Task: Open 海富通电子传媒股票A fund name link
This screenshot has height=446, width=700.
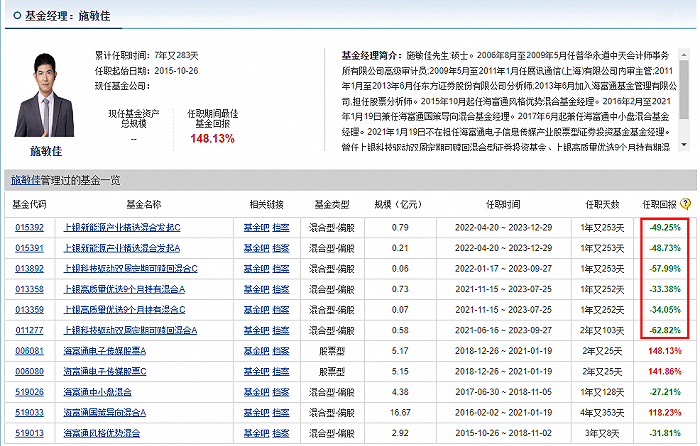Action: 104,350
